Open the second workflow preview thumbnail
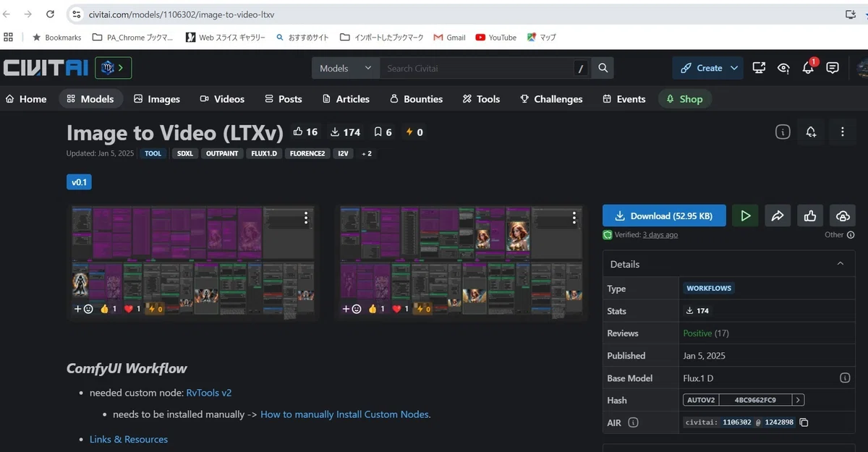868x452 pixels. pos(461,262)
